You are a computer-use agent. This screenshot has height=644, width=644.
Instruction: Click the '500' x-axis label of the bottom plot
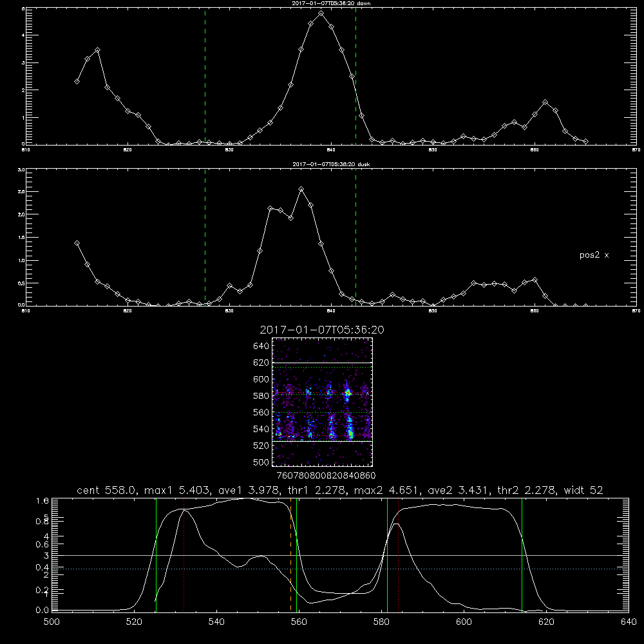(52, 622)
